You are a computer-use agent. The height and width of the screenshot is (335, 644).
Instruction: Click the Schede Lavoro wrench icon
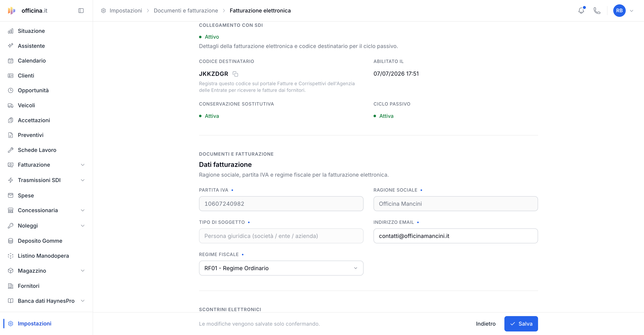tap(11, 150)
